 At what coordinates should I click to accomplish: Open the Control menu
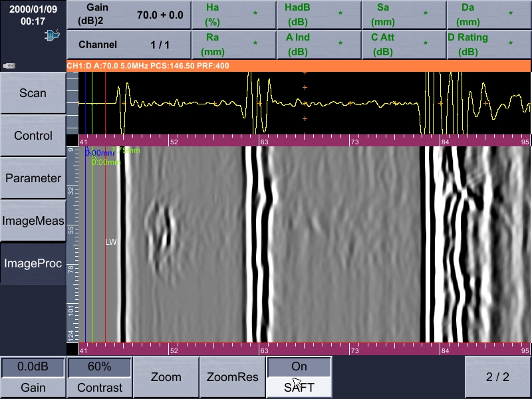(33, 136)
